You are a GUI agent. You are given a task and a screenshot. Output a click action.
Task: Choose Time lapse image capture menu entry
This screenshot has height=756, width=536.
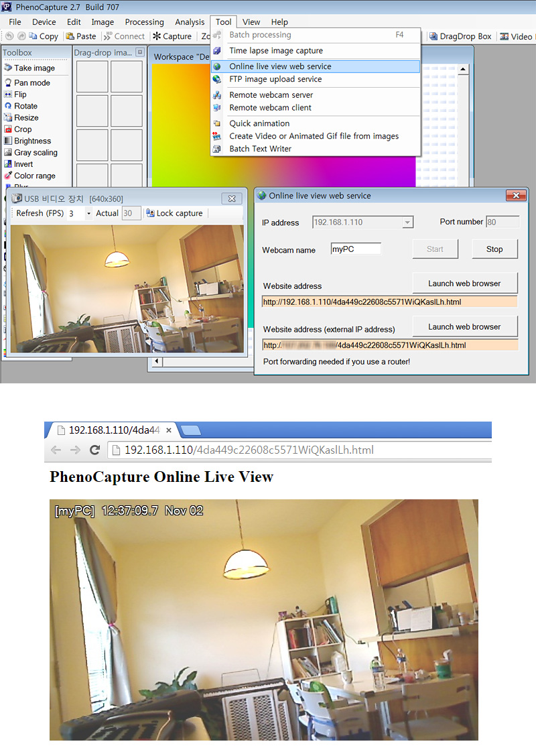pyautogui.click(x=275, y=51)
